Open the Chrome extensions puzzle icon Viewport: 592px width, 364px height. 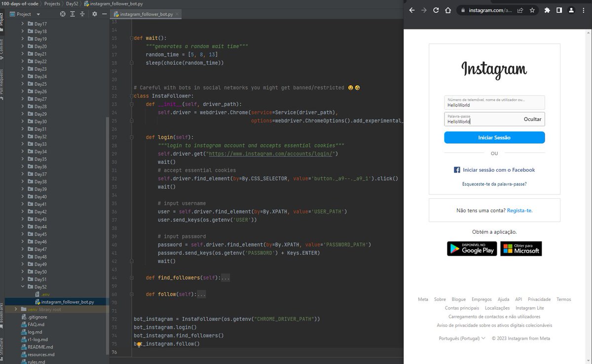[x=547, y=10]
